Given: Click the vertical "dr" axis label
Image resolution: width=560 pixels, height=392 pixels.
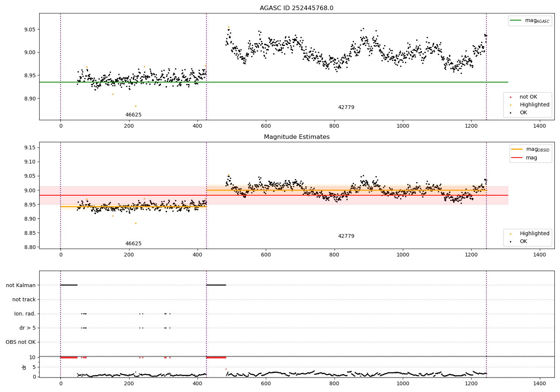Looking at the screenshot, I should click(24, 367).
